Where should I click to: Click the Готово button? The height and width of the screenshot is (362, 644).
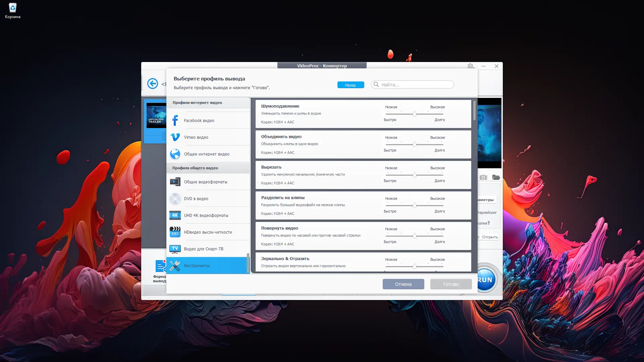point(451,284)
